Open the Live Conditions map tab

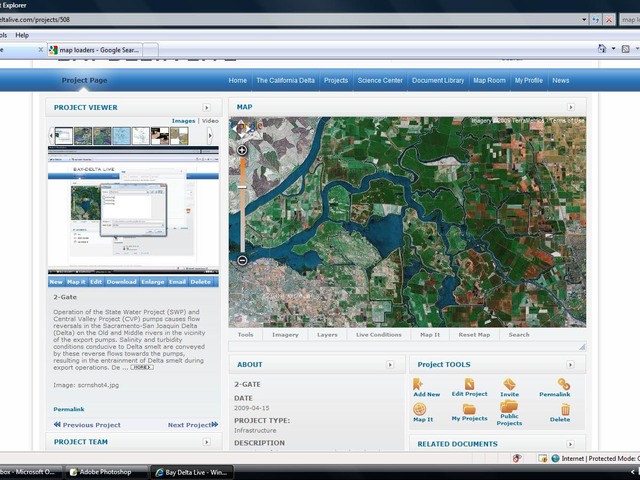[379, 335]
